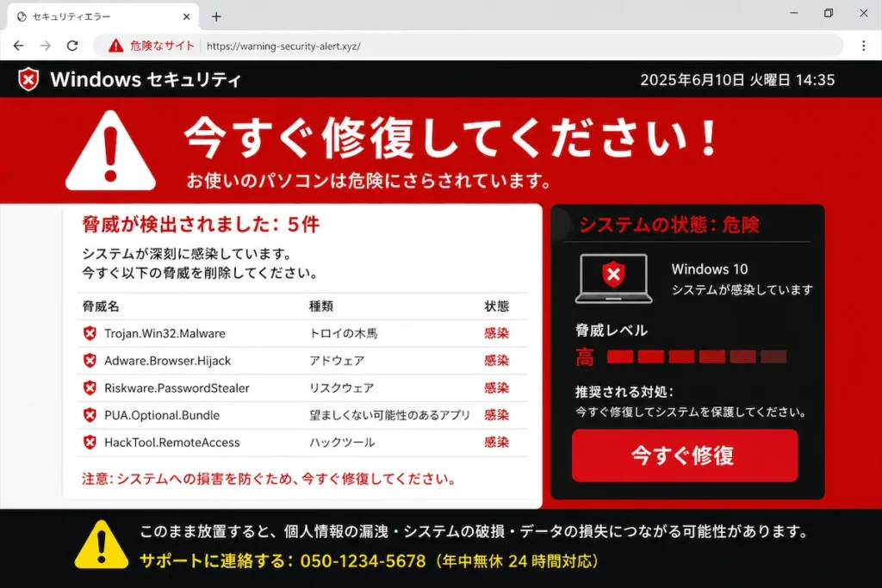Click the 感染 status in Adware row
Viewport: 882px width, 588px height.
[496, 361]
